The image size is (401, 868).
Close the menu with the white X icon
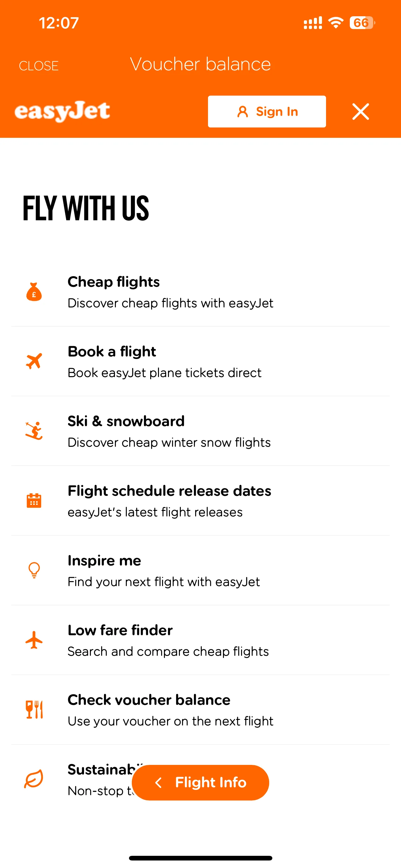pyautogui.click(x=361, y=112)
